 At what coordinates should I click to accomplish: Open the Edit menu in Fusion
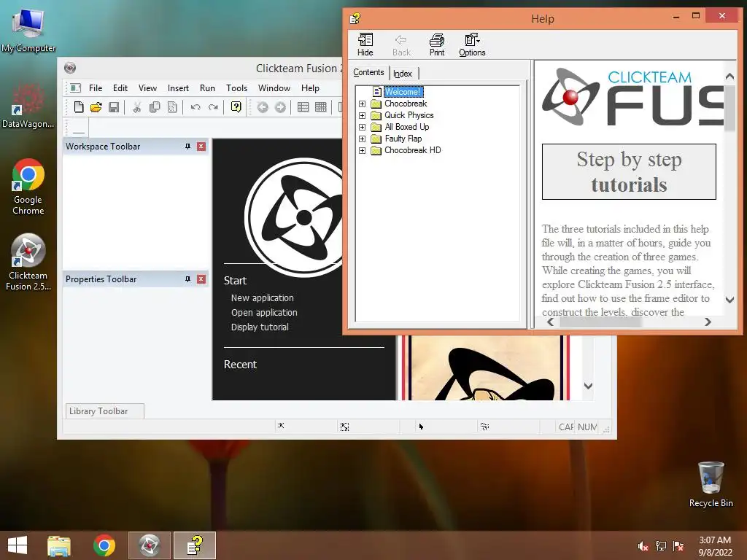120,88
